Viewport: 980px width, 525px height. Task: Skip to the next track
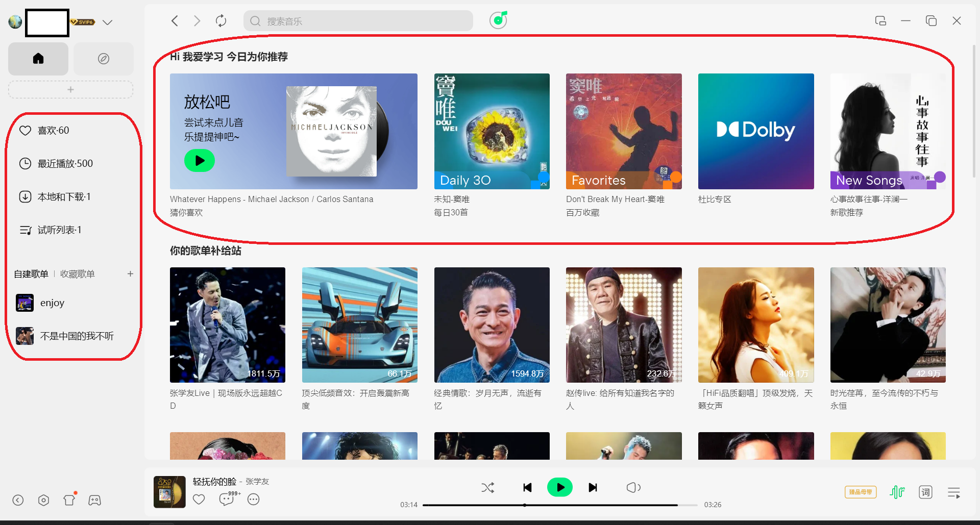coord(593,488)
